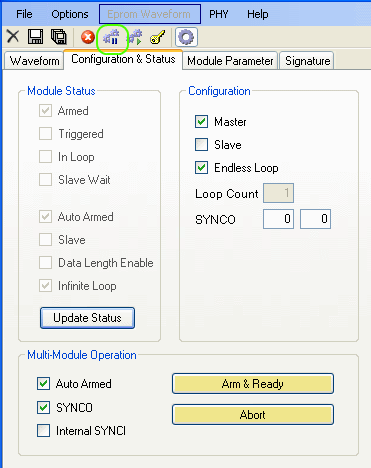Click the Data Length Enable checkbox

click(x=45, y=262)
